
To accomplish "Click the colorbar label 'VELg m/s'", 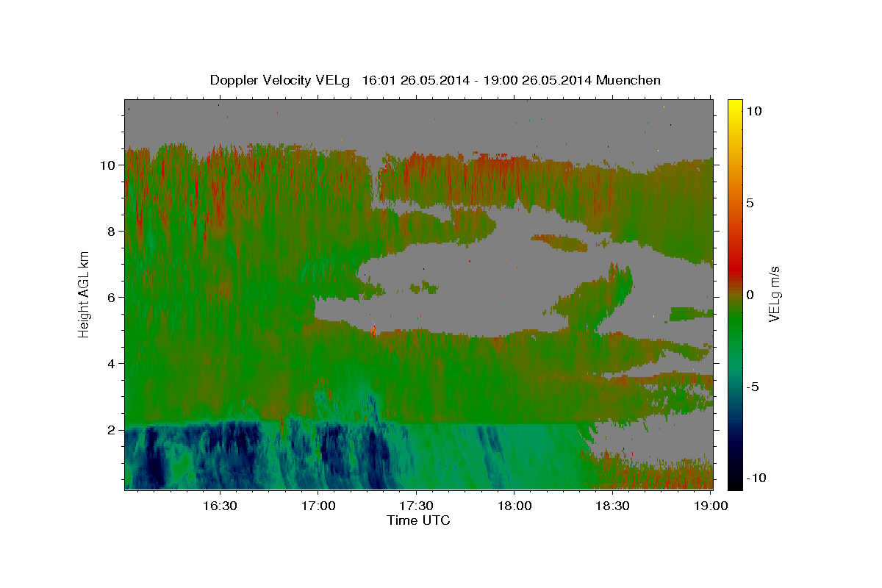I will point(774,294).
